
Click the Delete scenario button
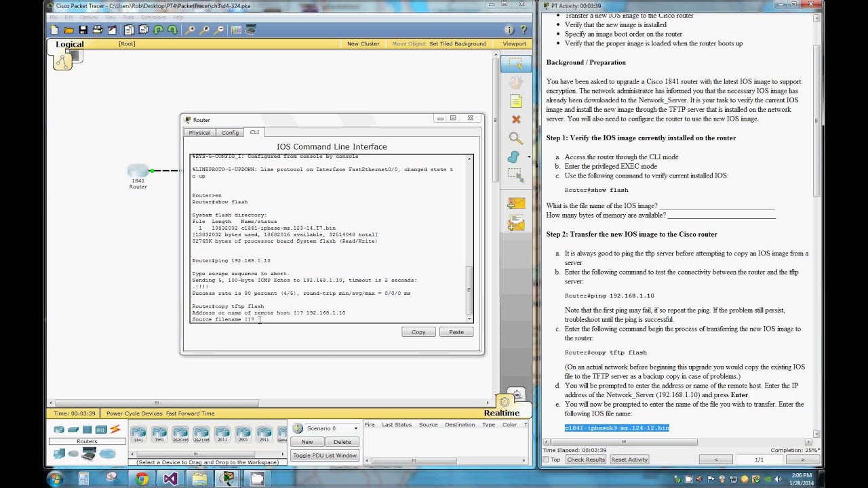point(342,442)
